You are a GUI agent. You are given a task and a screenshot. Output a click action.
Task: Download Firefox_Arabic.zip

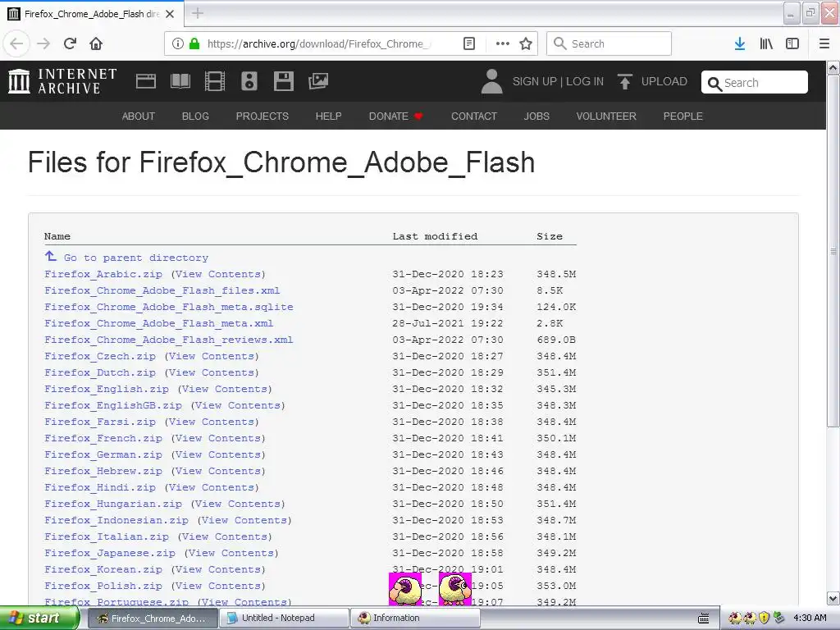(x=103, y=274)
